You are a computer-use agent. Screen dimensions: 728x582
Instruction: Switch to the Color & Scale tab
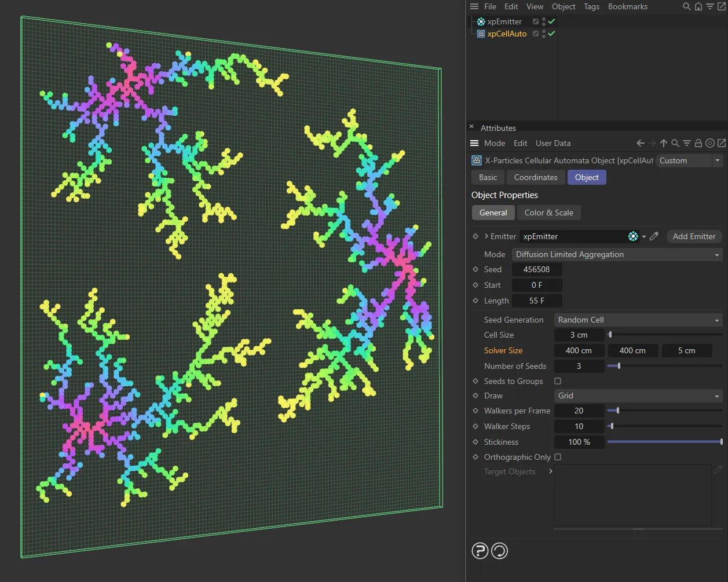[x=548, y=213]
